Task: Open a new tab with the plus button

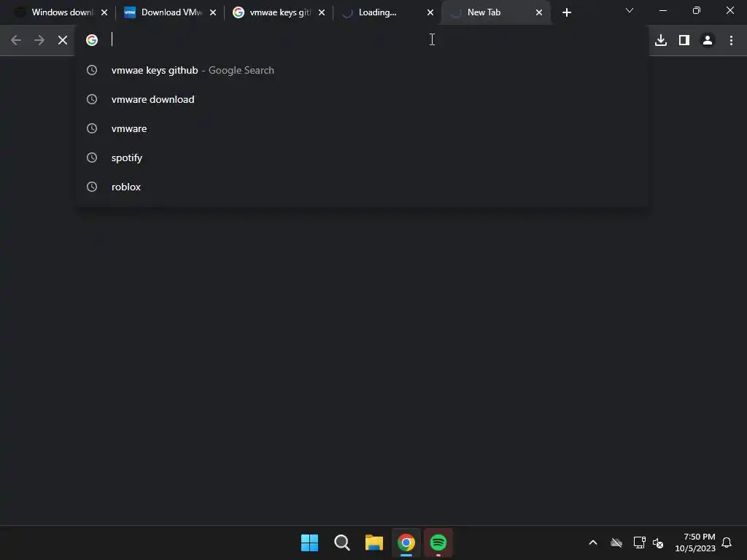Action: (566, 12)
